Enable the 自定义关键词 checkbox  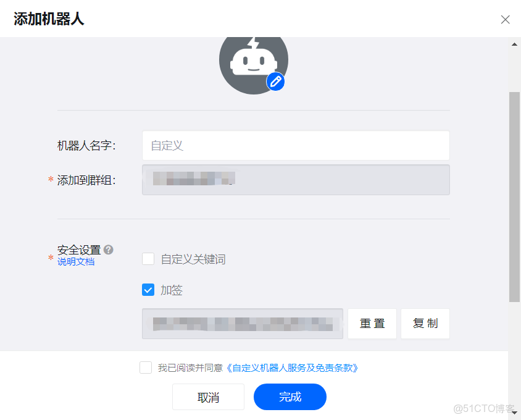tap(148, 259)
